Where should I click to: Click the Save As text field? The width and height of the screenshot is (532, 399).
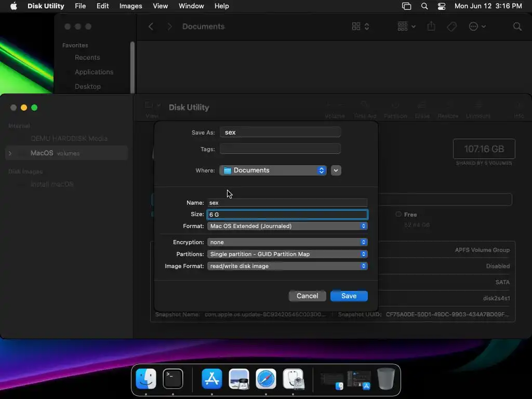pyautogui.click(x=280, y=132)
